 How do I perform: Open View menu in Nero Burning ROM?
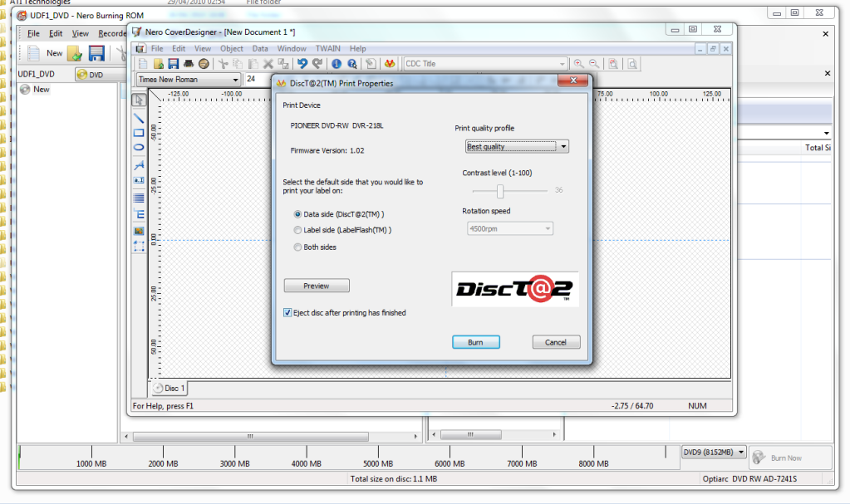[x=81, y=33]
